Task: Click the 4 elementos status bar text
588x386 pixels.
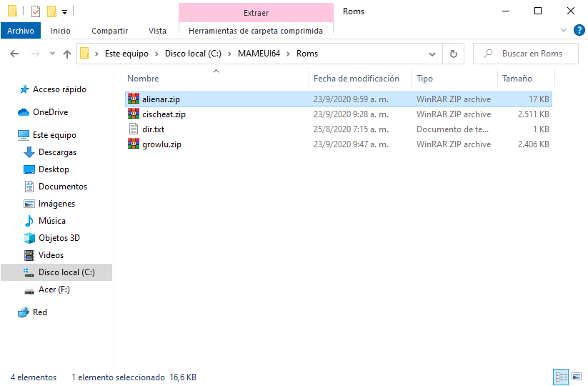Action: (x=34, y=377)
